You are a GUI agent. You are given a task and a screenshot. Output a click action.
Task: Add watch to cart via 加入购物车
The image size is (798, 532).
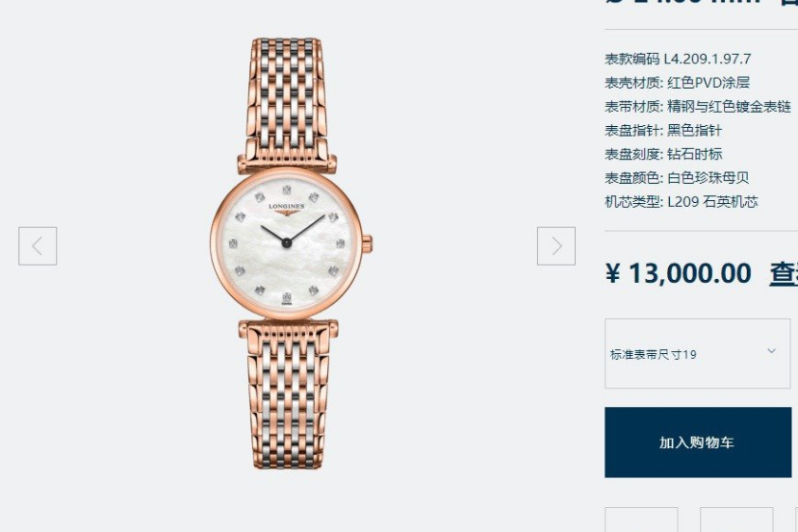(698, 442)
